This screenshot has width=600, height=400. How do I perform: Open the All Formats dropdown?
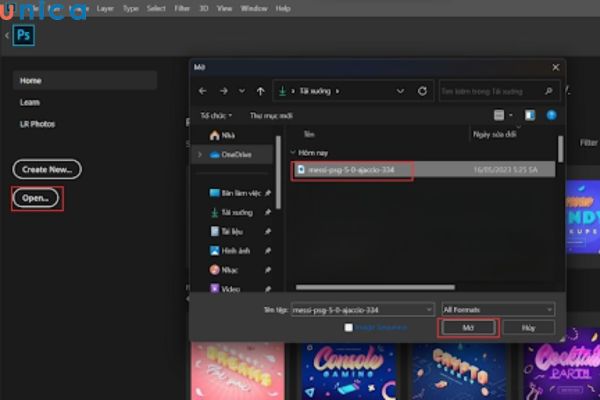[x=497, y=310]
